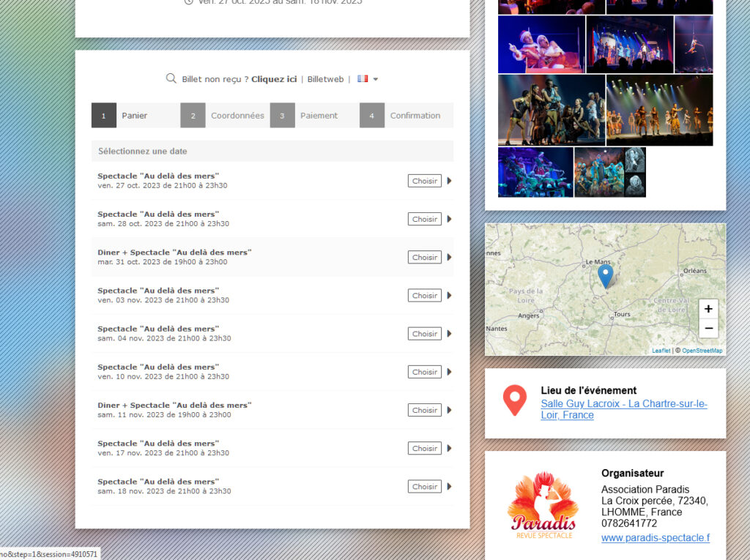The width and height of the screenshot is (750, 560).
Task: Open the aerial acrobat photo
Action: 694,45
